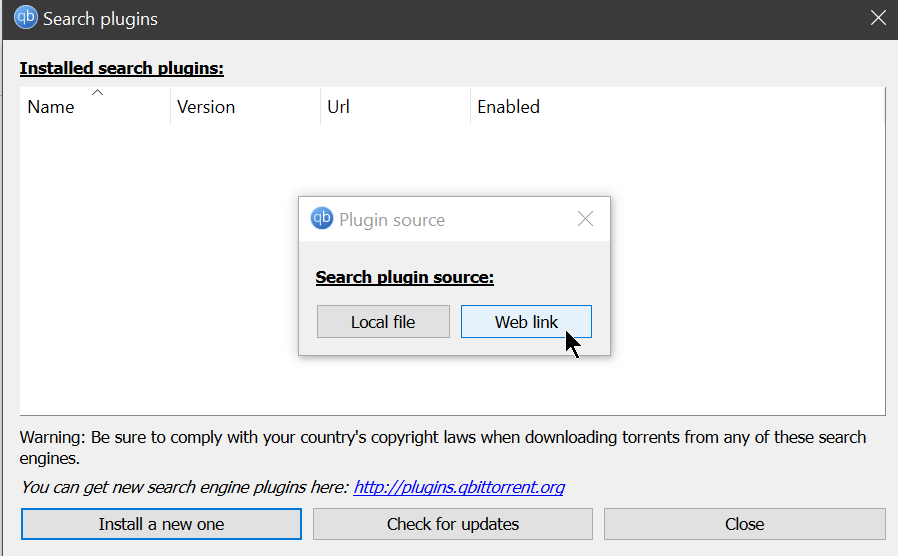
Task: Click the Close button at bottom
Action: (x=745, y=524)
